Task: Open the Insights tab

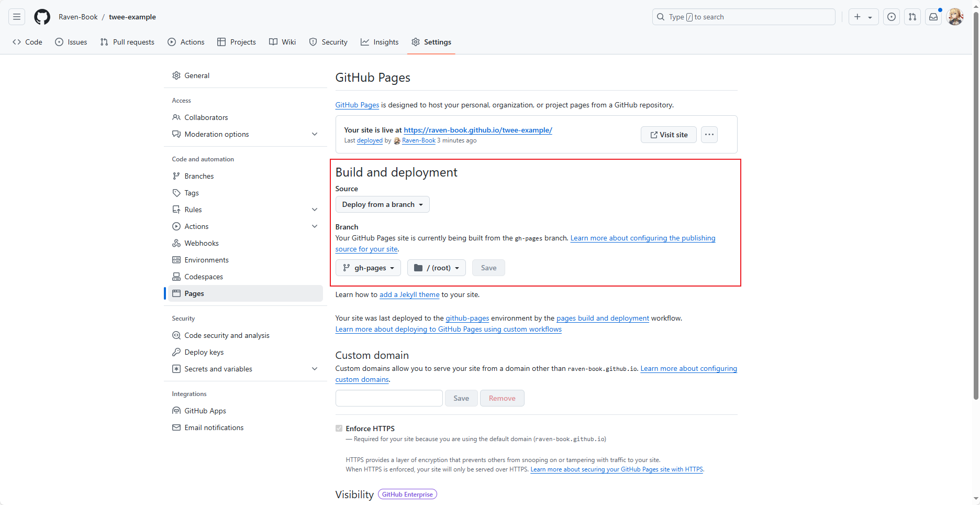Action: (x=380, y=42)
